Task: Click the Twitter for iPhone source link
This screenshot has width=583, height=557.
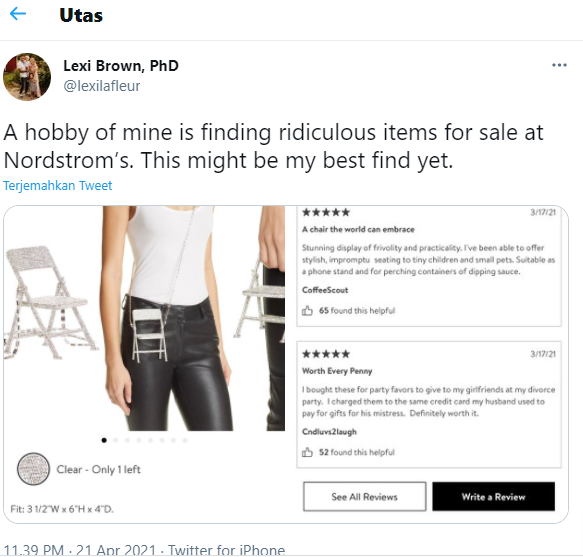Action: [226, 550]
